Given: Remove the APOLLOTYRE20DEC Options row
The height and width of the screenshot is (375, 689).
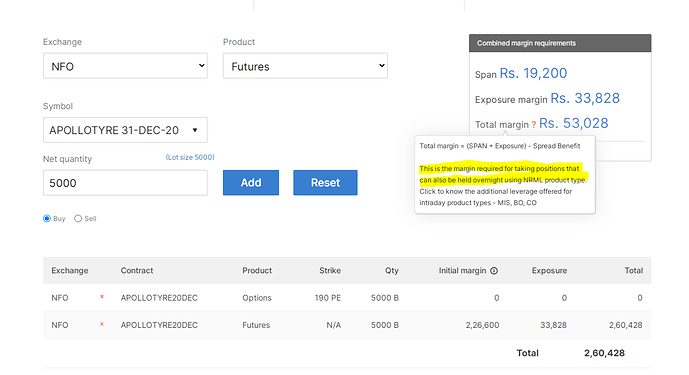Looking at the screenshot, I should coord(102,297).
